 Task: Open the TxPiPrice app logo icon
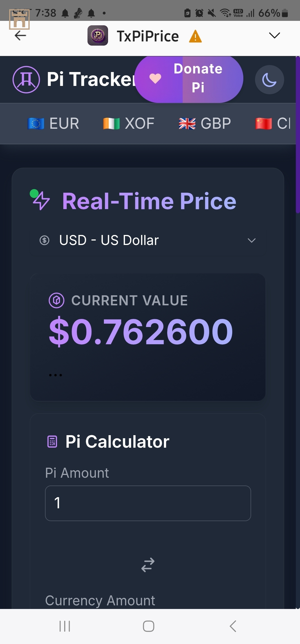click(98, 36)
